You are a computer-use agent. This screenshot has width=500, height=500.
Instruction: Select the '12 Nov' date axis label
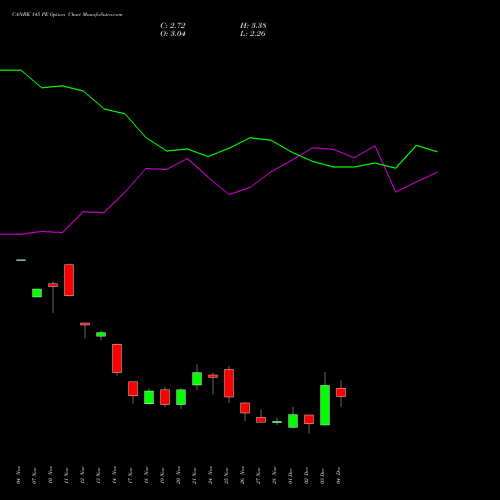[82, 475]
